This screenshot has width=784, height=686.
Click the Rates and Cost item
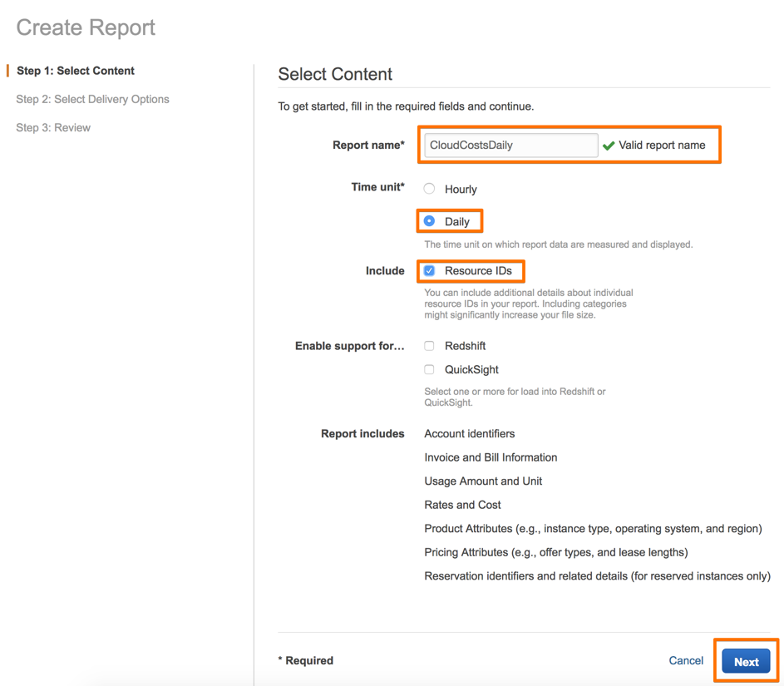(x=462, y=505)
